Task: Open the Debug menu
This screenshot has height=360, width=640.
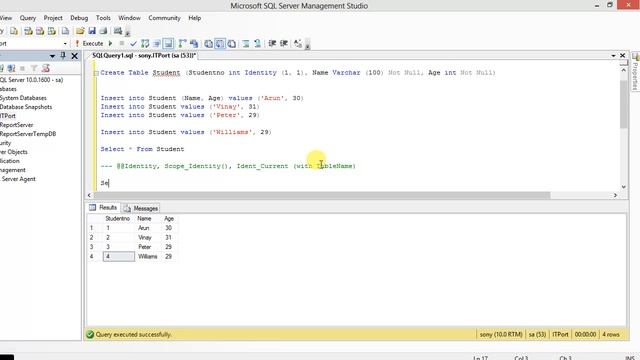Action: 79,18
